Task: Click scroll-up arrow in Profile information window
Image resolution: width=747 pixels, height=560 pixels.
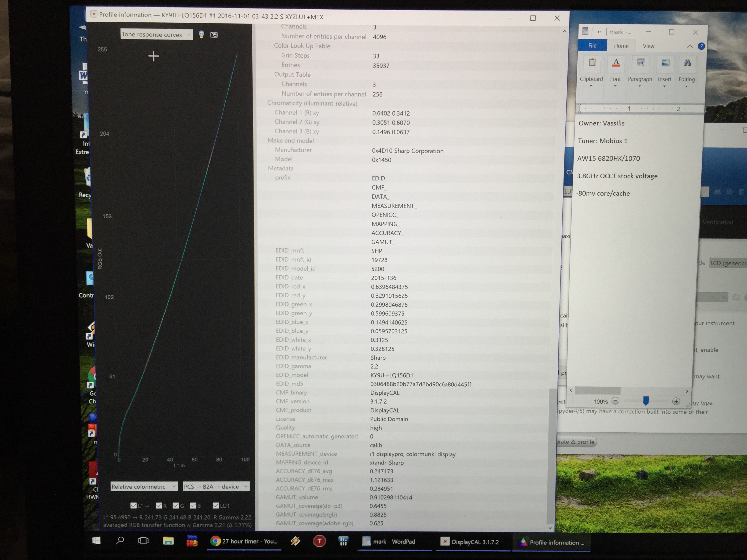Action: (x=564, y=31)
